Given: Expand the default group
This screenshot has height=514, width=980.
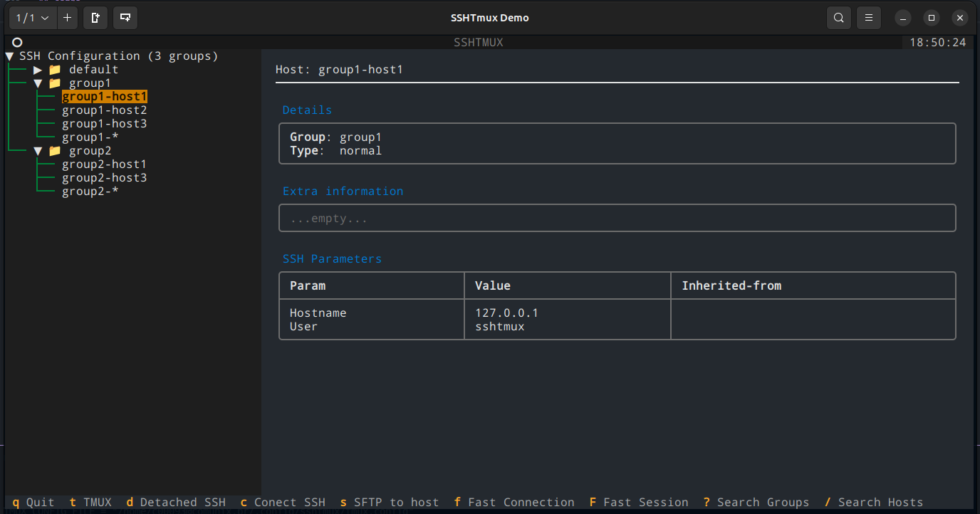Looking at the screenshot, I should 38,70.
